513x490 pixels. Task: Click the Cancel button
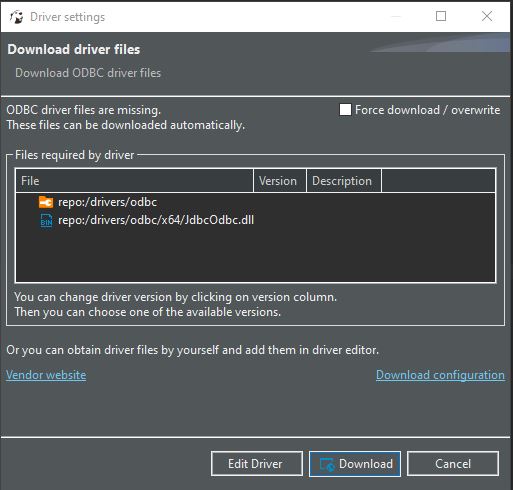tap(453, 464)
